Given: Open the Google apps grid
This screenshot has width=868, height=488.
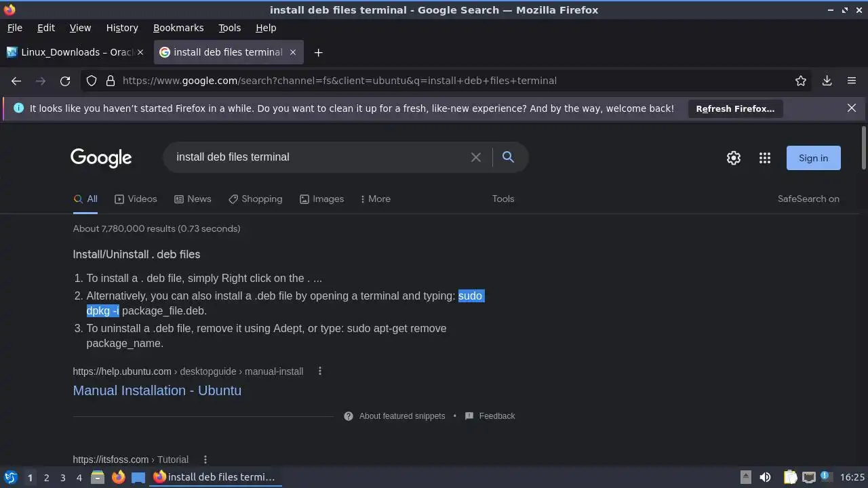Looking at the screenshot, I should tap(765, 158).
